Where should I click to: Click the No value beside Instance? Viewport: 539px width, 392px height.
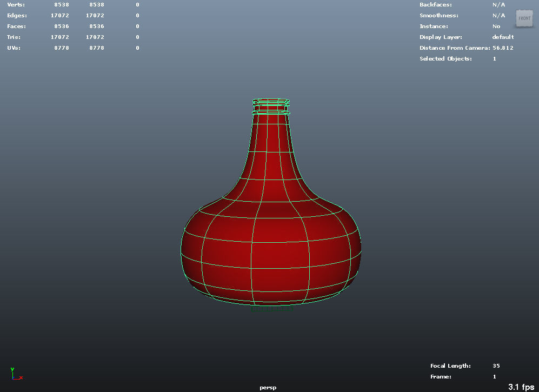[x=496, y=26]
